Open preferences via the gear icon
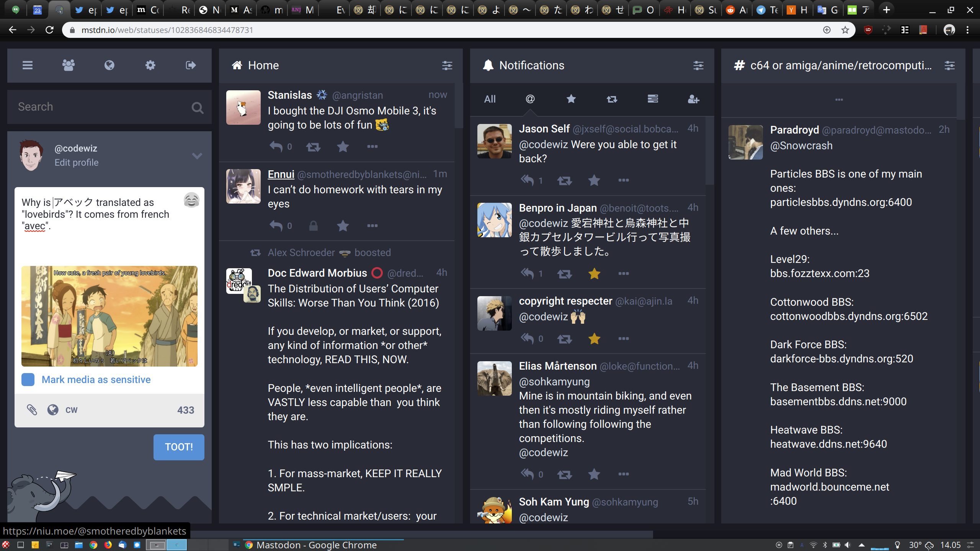The width and height of the screenshot is (980, 551). coord(150,65)
